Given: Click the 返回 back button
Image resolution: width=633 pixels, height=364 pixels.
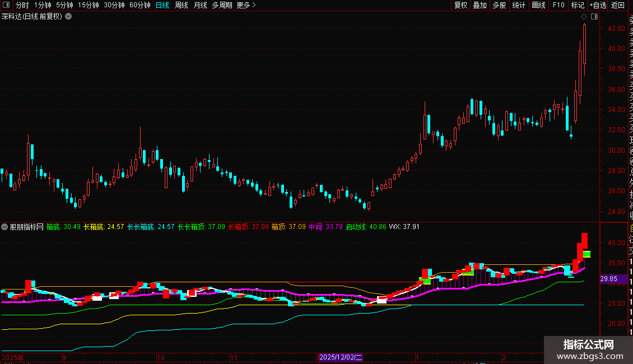Looking at the screenshot, I should (x=618, y=5).
